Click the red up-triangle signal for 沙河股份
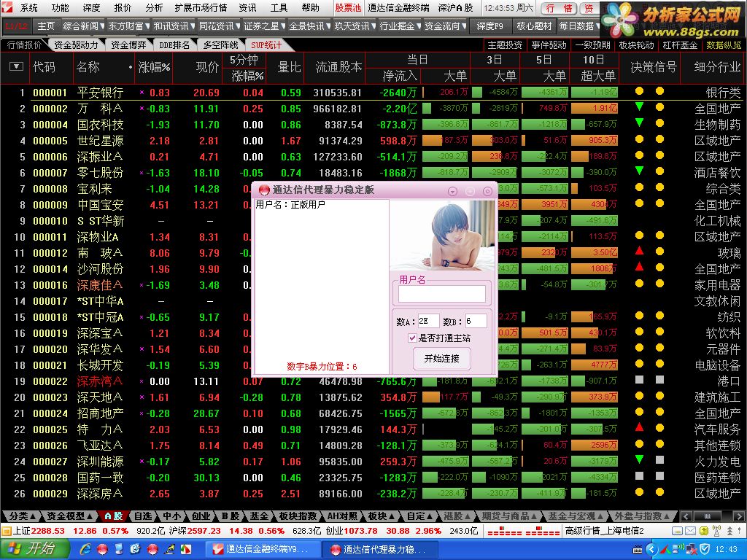This screenshot has height=560, width=747. coord(639,267)
